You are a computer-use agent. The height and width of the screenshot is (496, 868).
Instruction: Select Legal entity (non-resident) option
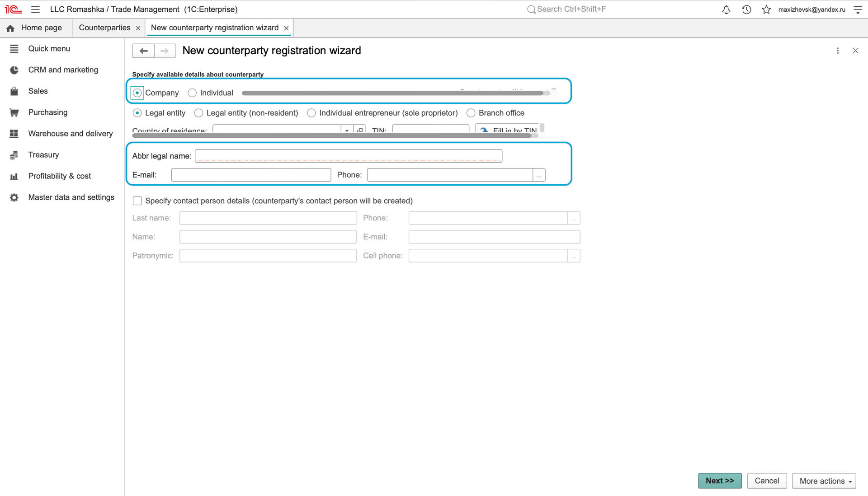pos(199,113)
